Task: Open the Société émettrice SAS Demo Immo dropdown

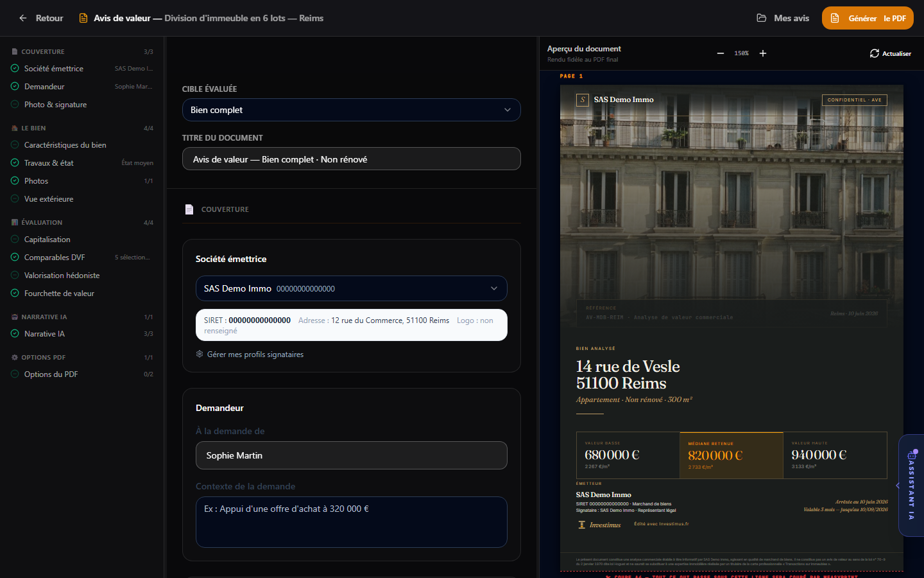Action: 351,288
